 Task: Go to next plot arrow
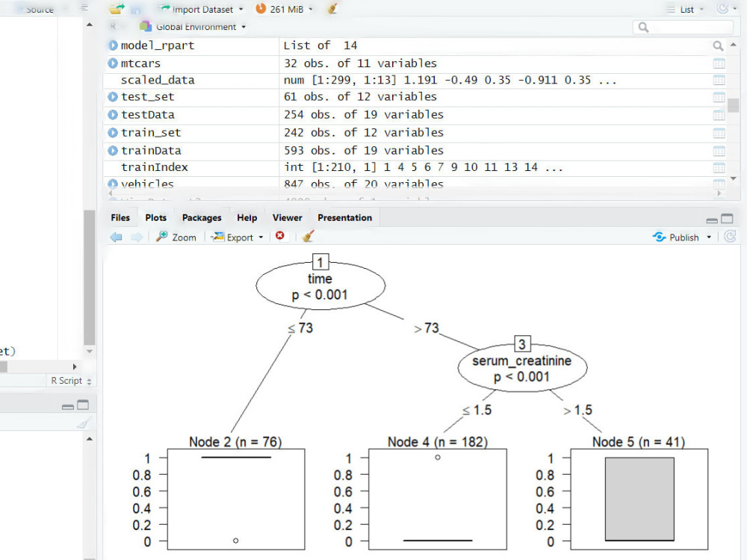[137, 237]
